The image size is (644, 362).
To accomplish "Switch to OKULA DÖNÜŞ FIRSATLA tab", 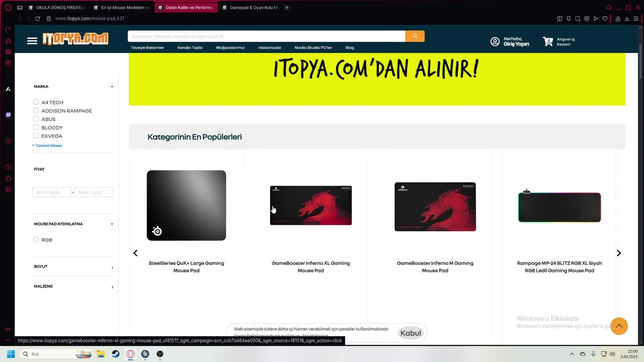I will 57,8.
